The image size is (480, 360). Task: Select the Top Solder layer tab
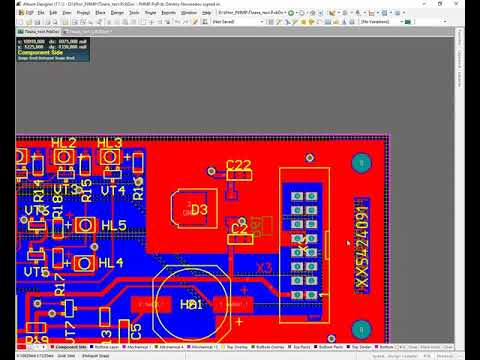coord(359,347)
